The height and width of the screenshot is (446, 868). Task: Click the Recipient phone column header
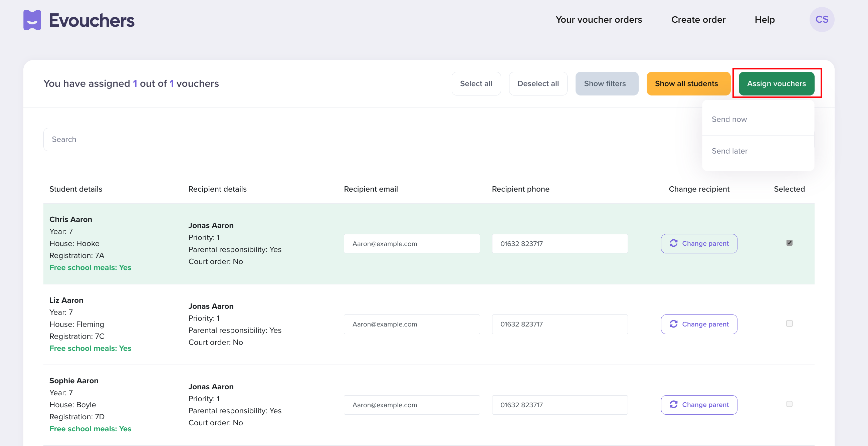click(x=520, y=189)
